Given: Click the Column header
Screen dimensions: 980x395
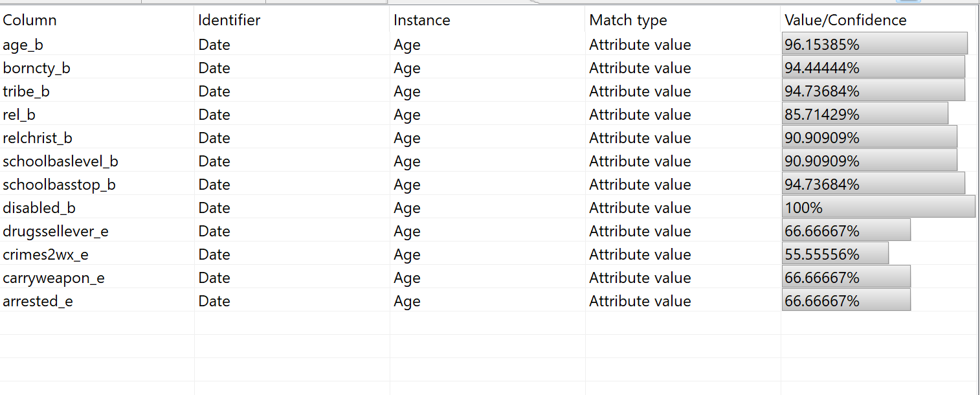Looking at the screenshot, I should (30, 20).
